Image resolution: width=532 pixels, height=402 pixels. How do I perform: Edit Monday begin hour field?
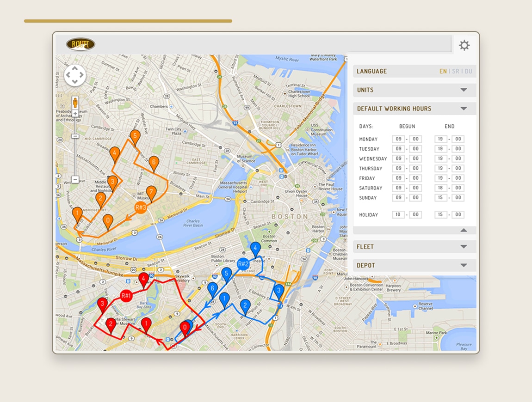point(398,139)
